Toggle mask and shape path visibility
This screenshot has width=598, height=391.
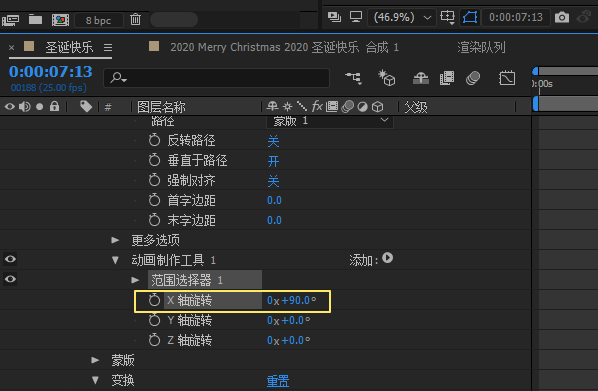click(x=470, y=18)
